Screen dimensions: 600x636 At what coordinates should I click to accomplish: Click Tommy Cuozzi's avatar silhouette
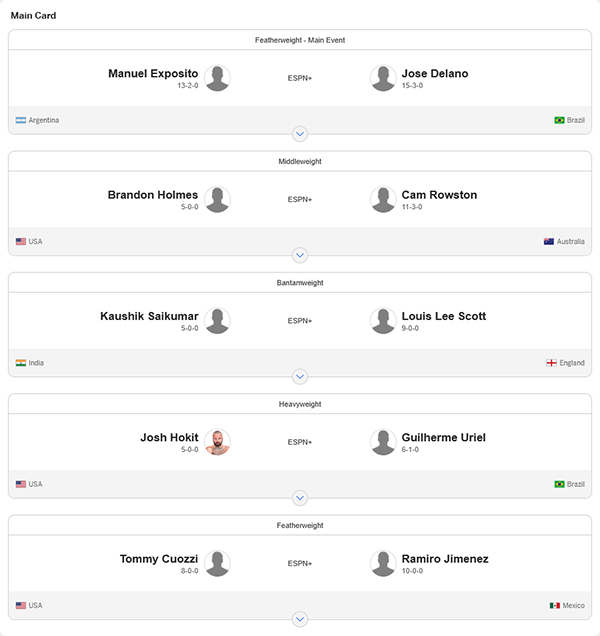tap(217, 563)
